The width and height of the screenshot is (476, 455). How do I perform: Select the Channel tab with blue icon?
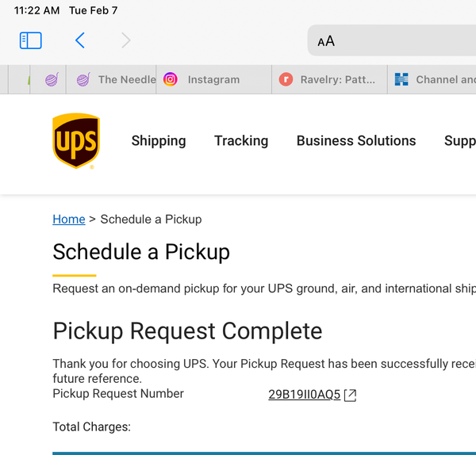click(x=432, y=79)
